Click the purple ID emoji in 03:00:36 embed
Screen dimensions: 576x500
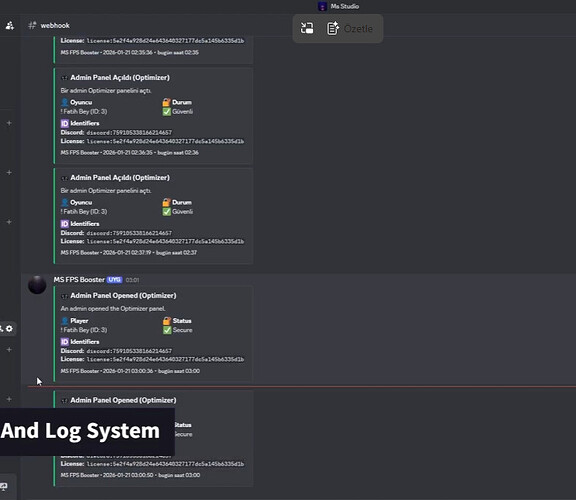65,342
